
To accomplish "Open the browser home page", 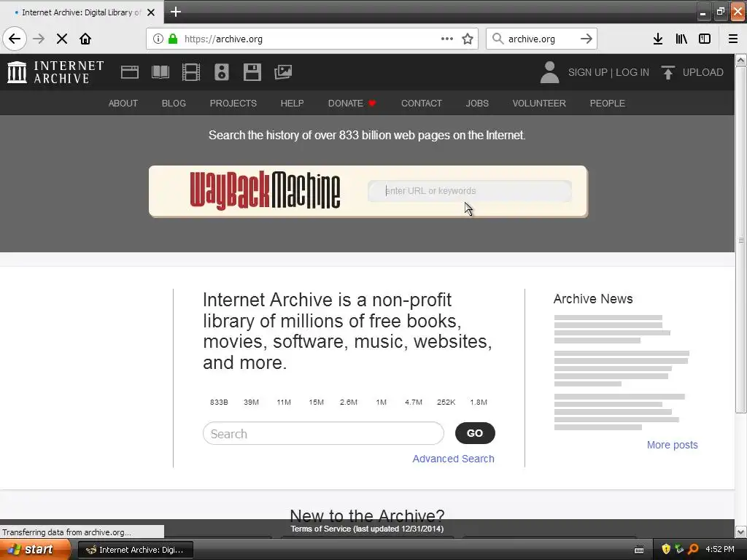I will 85,39.
